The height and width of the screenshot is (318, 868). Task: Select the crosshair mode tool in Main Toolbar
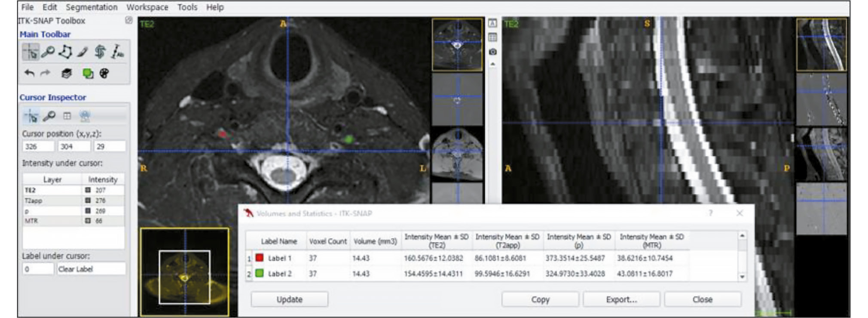tap(31, 52)
